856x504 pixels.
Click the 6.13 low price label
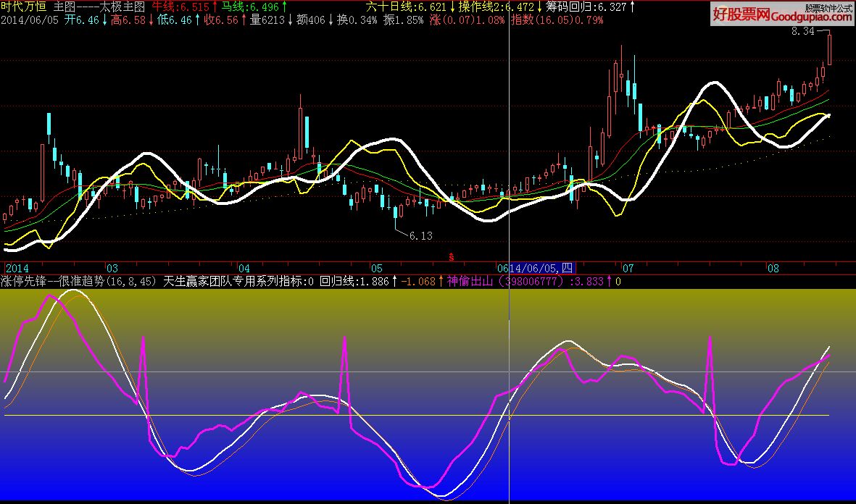pyautogui.click(x=420, y=236)
